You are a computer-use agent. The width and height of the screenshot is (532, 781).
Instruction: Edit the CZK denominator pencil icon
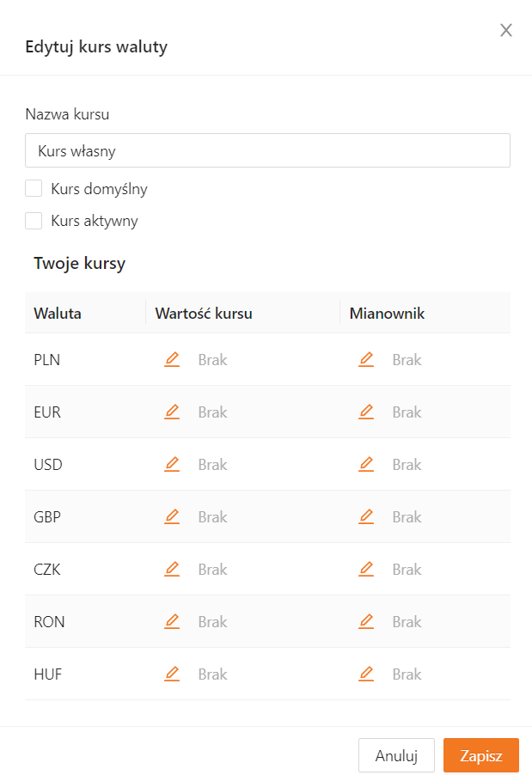click(x=366, y=570)
